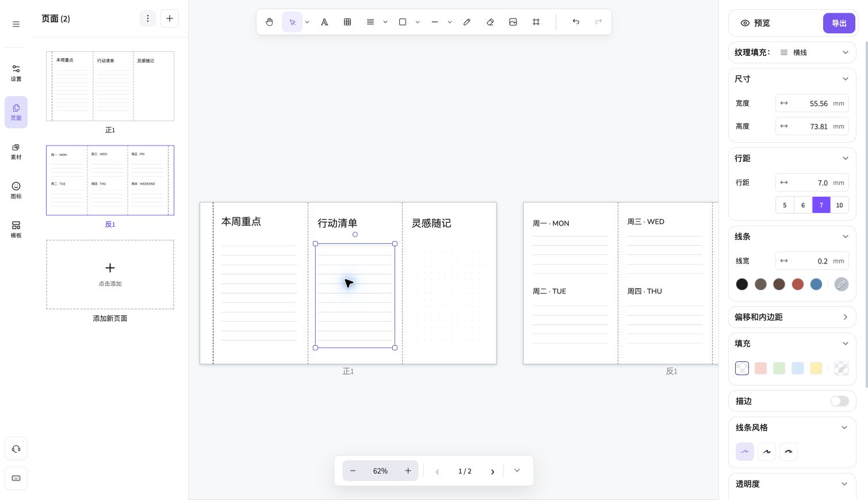Select the frame crop tool

tap(536, 22)
